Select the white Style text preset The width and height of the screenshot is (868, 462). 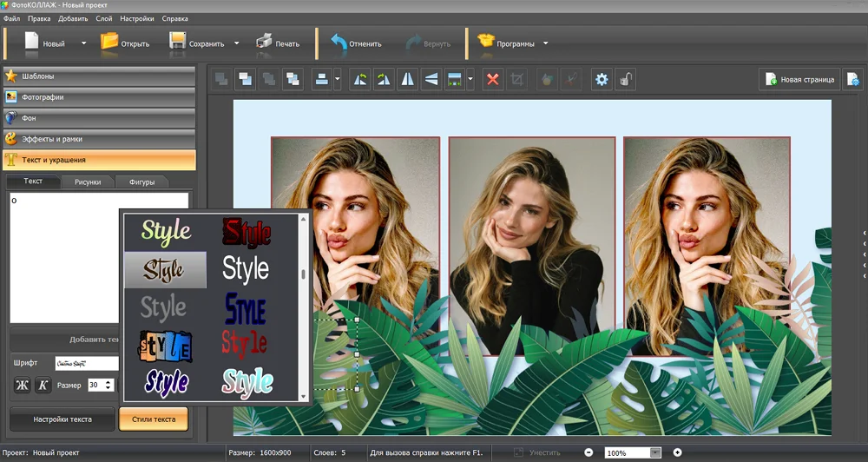click(246, 269)
